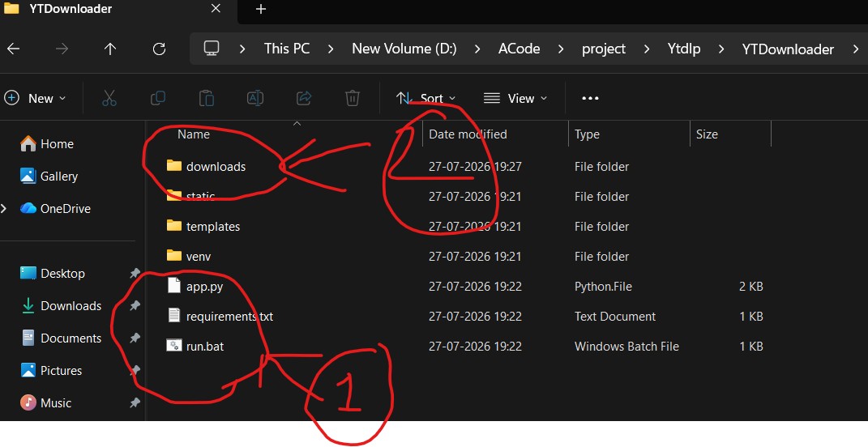This screenshot has height=447, width=868.
Task: Expand chevron after YTDownloader breadcrumb
Action: pos(855,49)
